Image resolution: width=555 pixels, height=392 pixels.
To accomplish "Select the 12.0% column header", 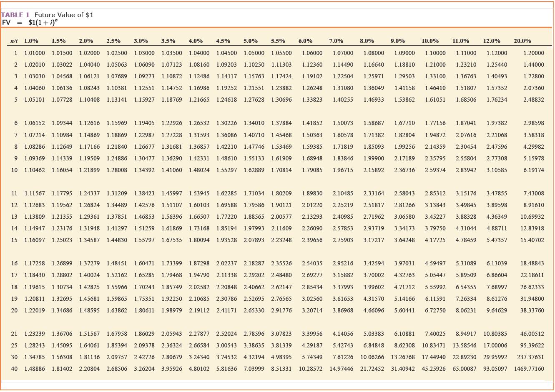I will coord(492,41).
